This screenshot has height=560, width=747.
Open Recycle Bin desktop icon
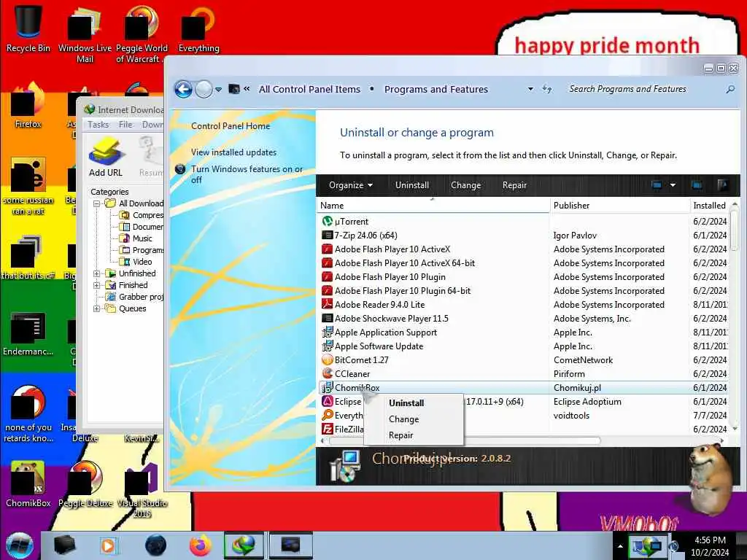coord(28,27)
